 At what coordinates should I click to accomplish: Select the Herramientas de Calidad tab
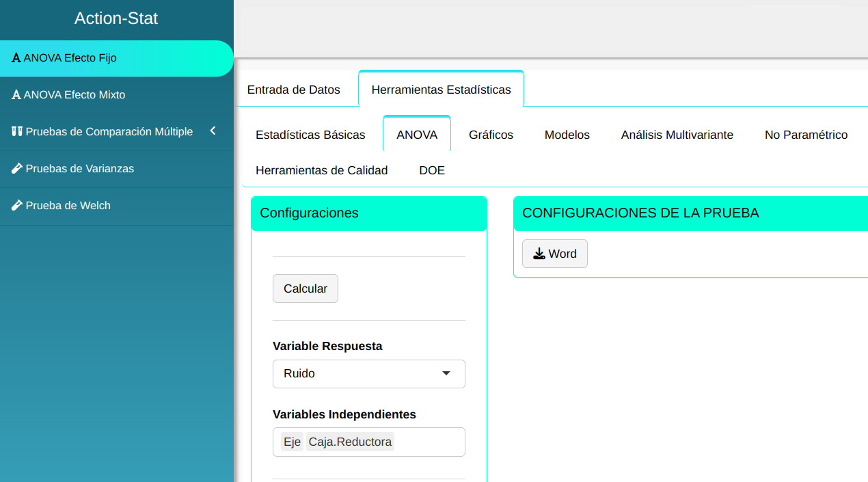click(321, 170)
